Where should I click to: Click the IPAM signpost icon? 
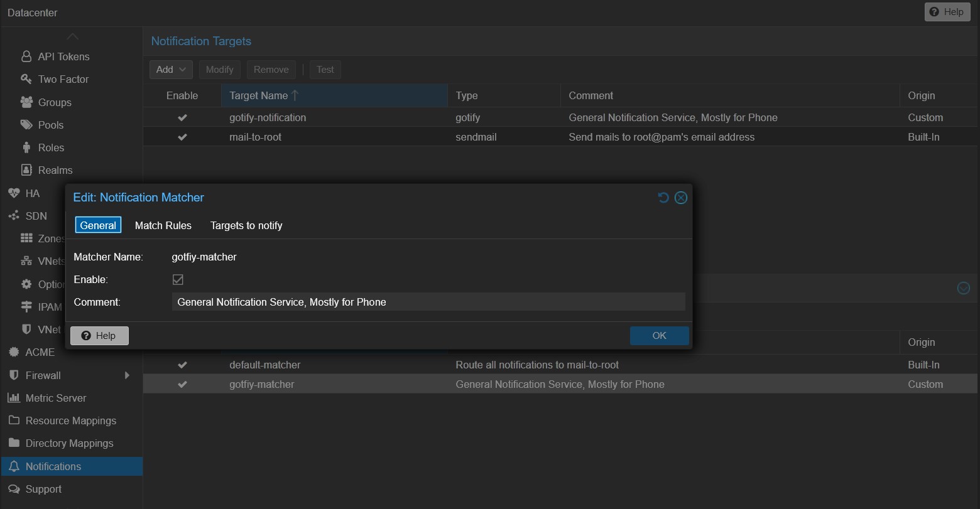click(x=26, y=307)
